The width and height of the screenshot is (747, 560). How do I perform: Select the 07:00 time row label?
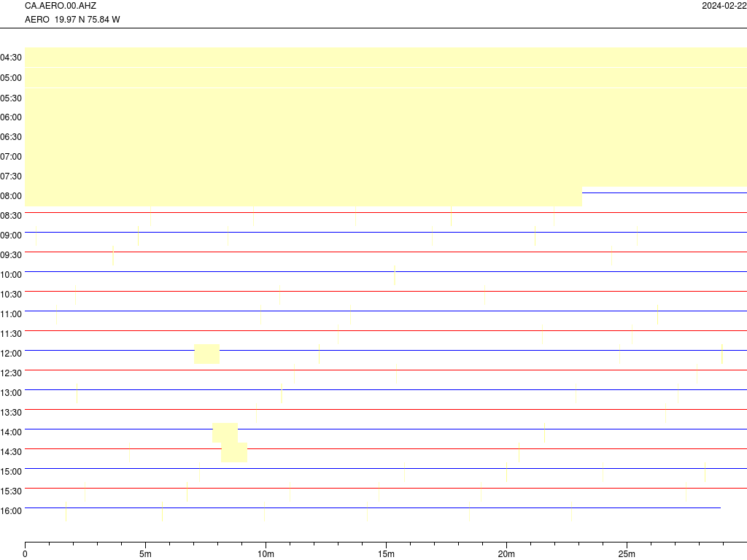tap(11, 157)
